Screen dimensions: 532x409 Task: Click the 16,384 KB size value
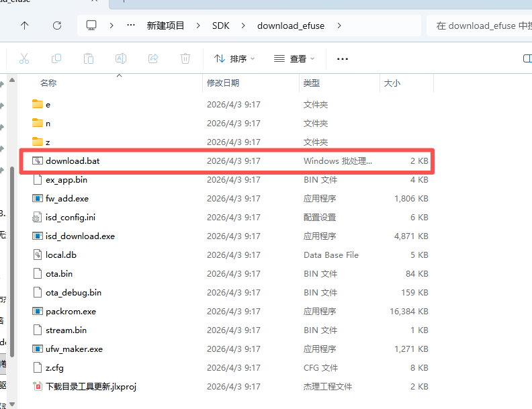[x=409, y=312]
